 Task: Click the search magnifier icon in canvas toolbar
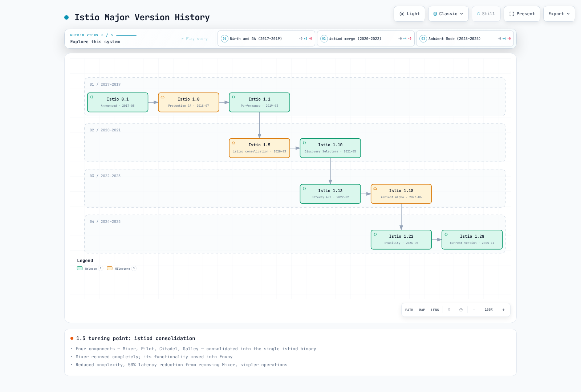[449, 310]
